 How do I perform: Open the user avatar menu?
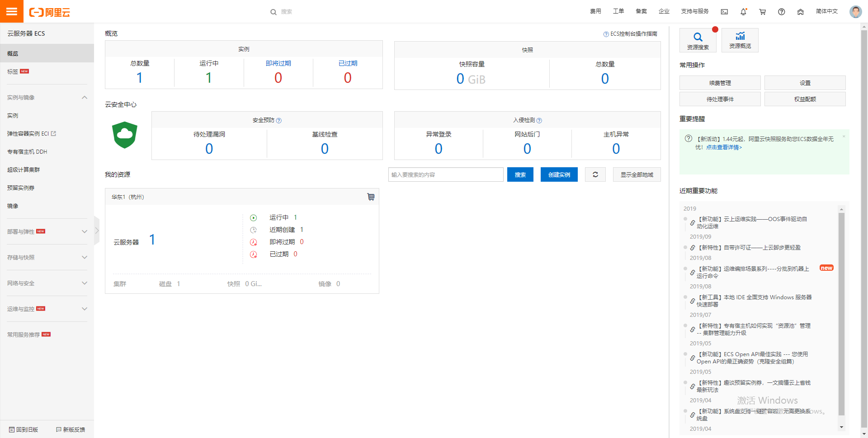click(x=855, y=11)
